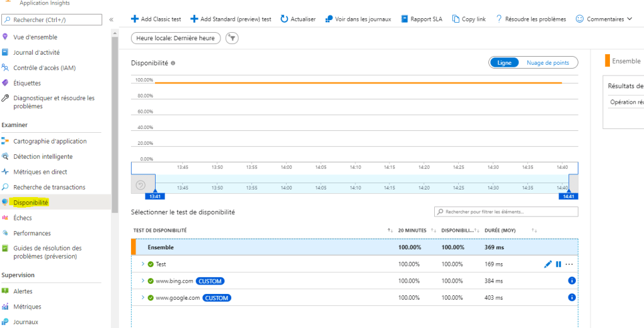The image size is (644, 328).
Task: Click the info icon for www.google.com
Action: point(572,298)
